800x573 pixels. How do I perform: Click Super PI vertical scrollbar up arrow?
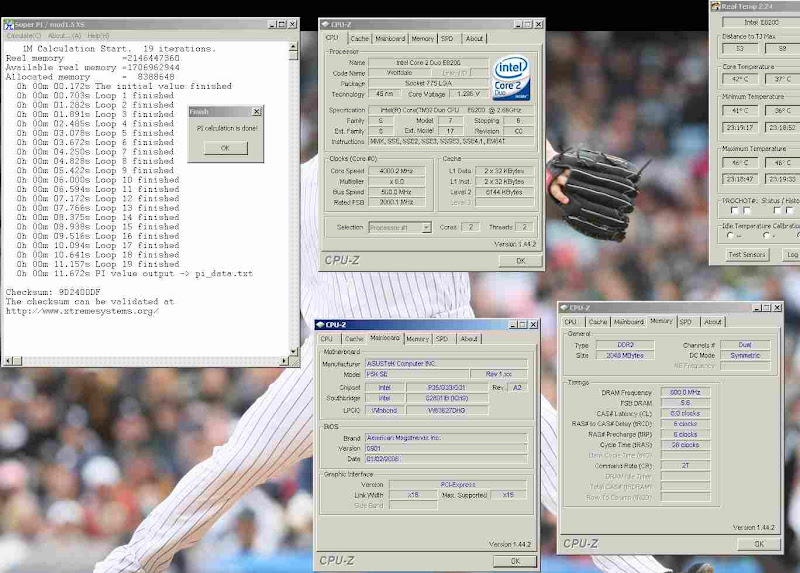(x=293, y=46)
